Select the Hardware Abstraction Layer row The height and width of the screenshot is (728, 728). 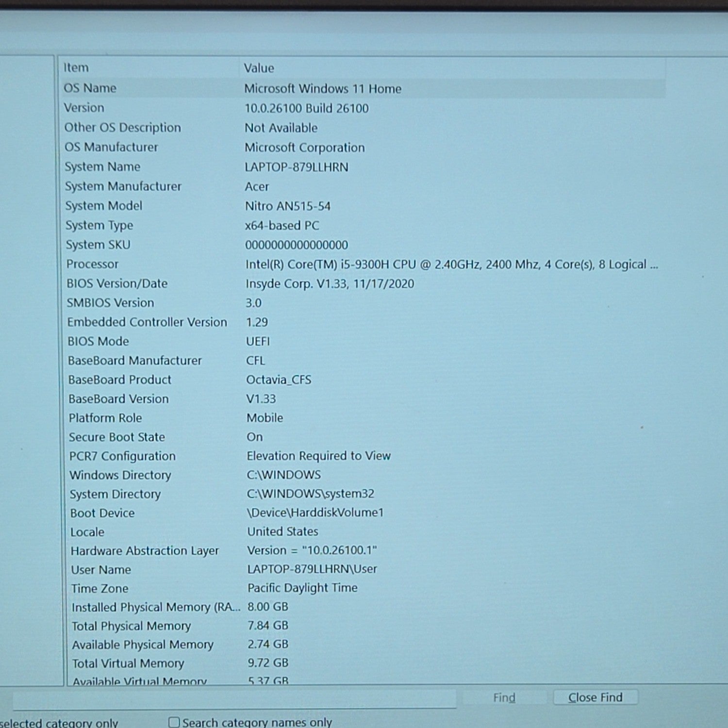coord(364,550)
